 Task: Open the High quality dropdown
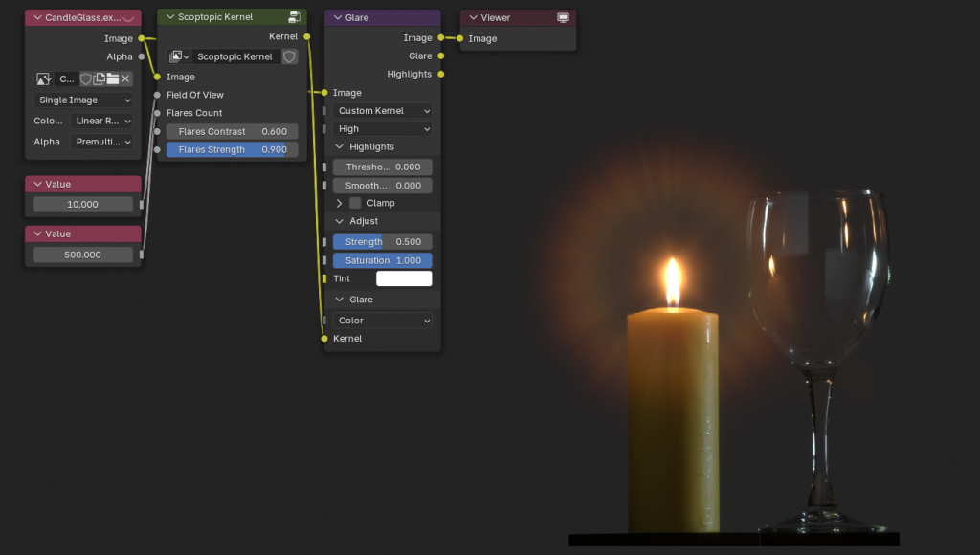383,129
